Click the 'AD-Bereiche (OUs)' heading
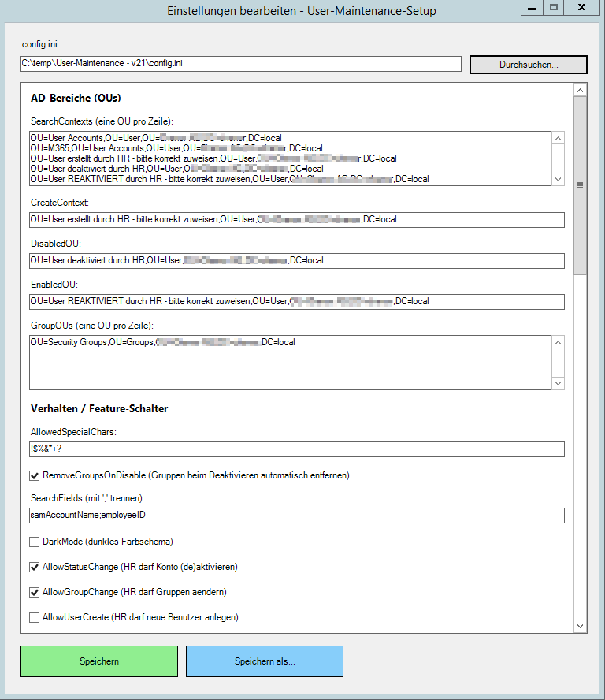 coord(76,99)
